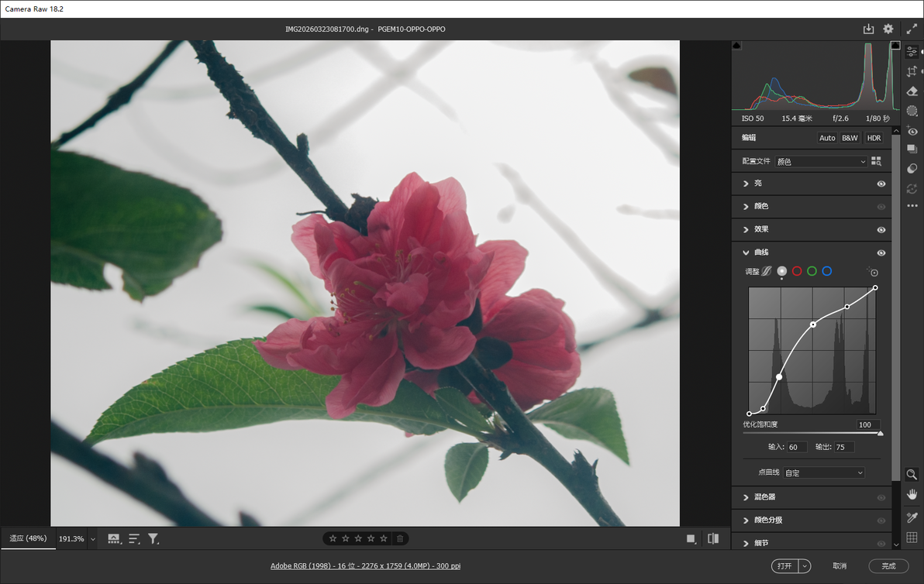Browse profiles with grid-magnifier icon
This screenshot has height=584, width=924.
coord(876,161)
